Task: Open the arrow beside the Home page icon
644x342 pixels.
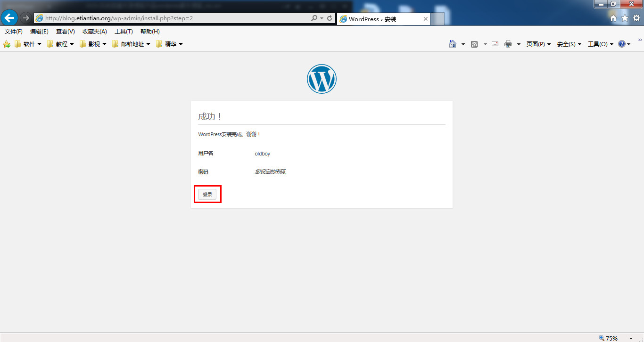Action: pos(463,44)
